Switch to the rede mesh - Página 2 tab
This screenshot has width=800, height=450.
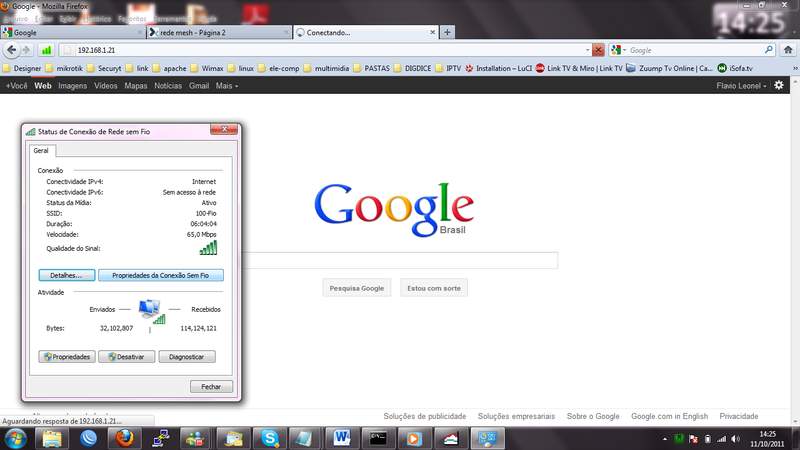218,32
